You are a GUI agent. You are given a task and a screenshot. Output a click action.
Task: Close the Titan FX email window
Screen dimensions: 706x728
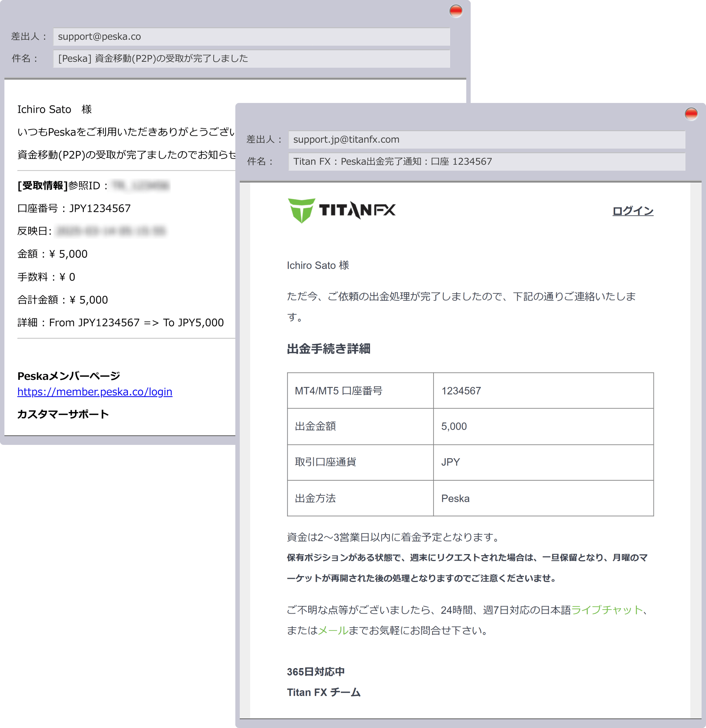tap(691, 114)
